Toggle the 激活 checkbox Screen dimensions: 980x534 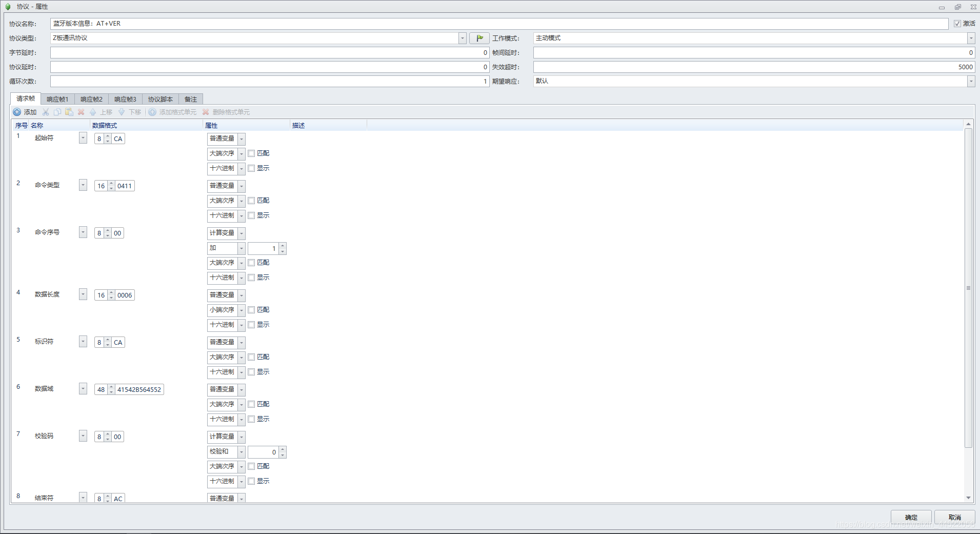click(957, 24)
